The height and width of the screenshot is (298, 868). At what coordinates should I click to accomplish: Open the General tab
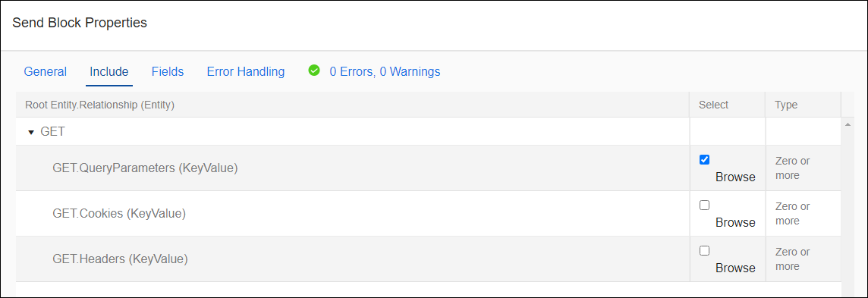(46, 71)
